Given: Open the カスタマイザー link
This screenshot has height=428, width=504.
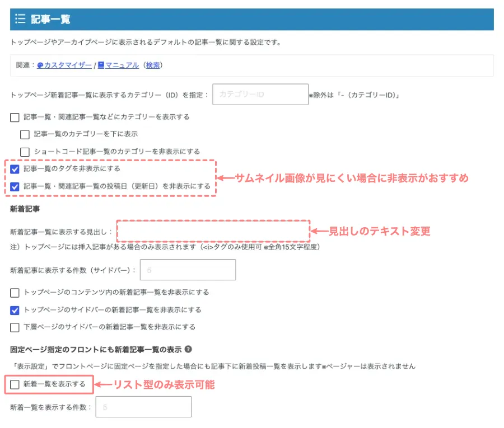Looking at the screenshot, I should tap(68, 65).
